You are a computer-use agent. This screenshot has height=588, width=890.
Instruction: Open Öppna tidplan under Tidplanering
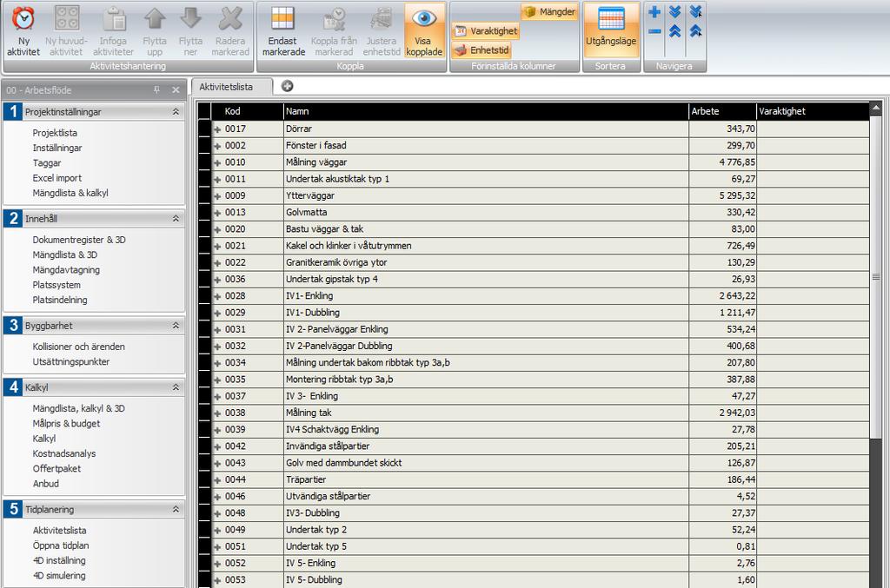coord(61,545)
